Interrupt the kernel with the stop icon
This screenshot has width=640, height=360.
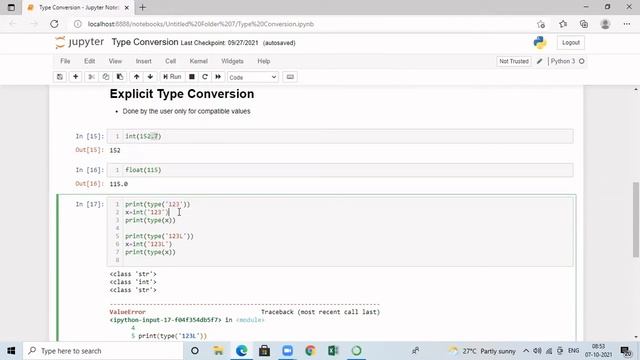[x=191, y=77]
